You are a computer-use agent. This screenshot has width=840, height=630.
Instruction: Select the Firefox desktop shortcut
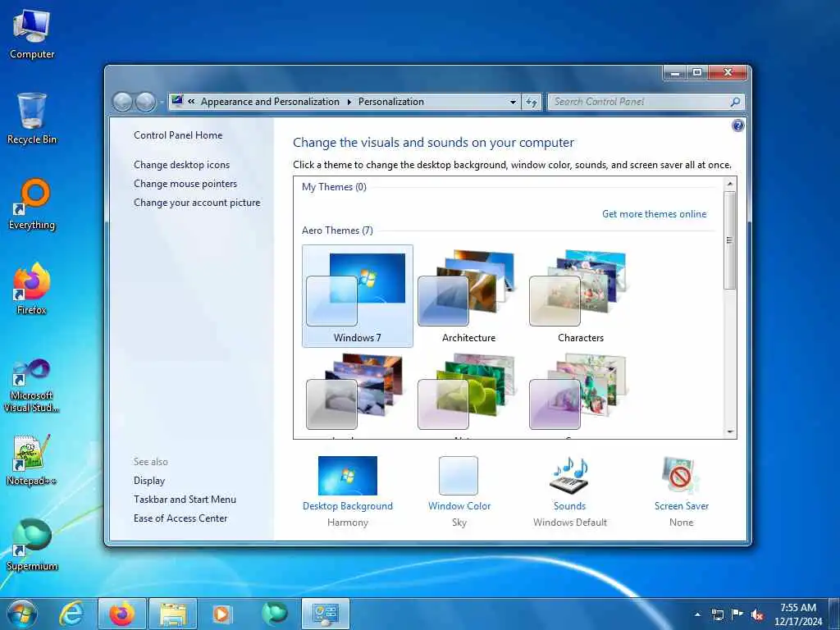[x=32, y=290]
